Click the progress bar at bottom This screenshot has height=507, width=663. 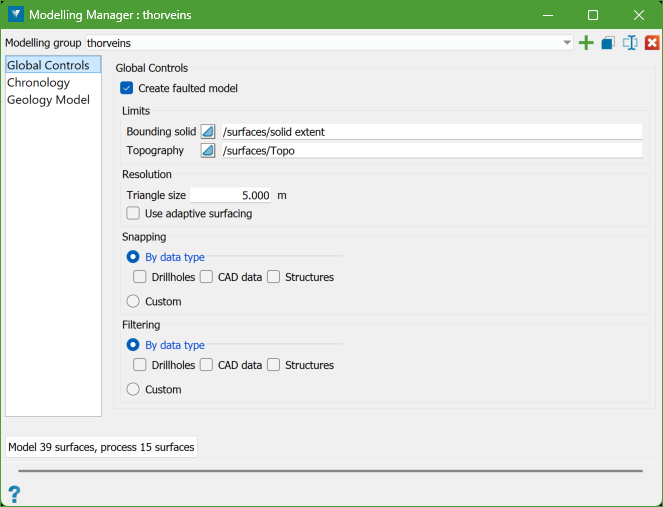pos(330,469)
